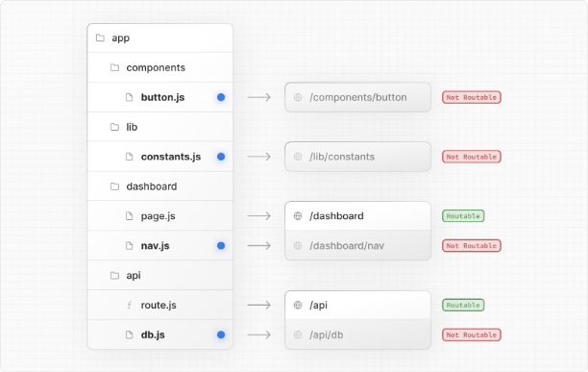Click the /components/button route field
This screenshot has height=372, width=588.
(357, 97)
